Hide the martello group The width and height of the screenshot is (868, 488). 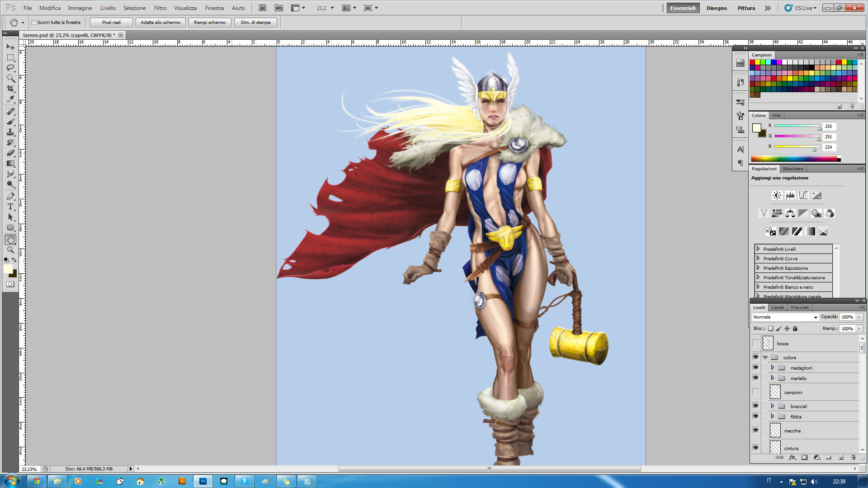pos(755,378)
